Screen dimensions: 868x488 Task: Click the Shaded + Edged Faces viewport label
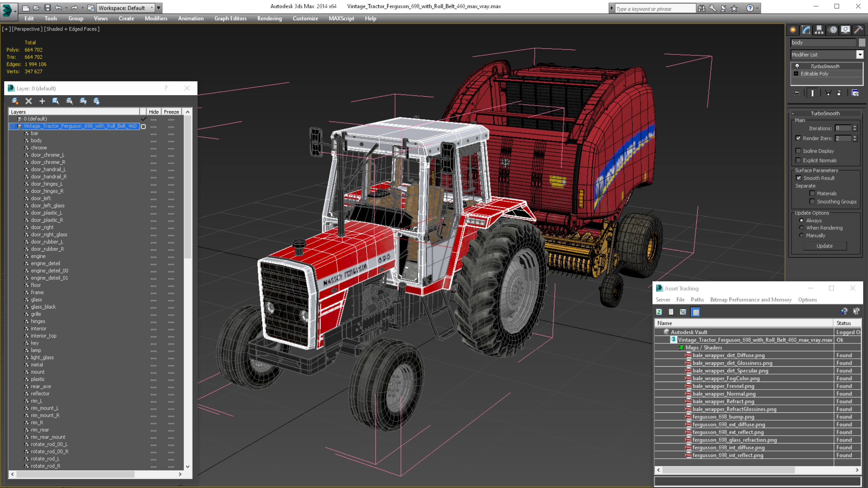click(x=71, y=29)
